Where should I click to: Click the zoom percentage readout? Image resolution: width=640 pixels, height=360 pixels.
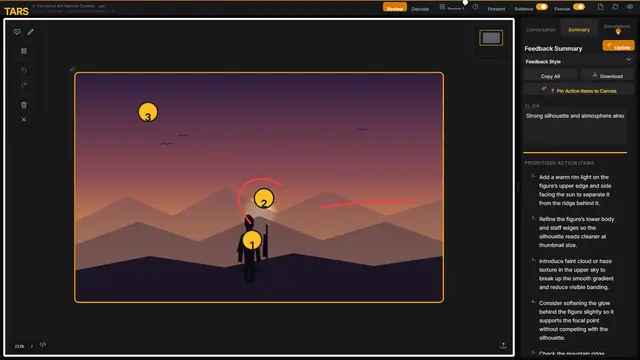click(19, 346)
